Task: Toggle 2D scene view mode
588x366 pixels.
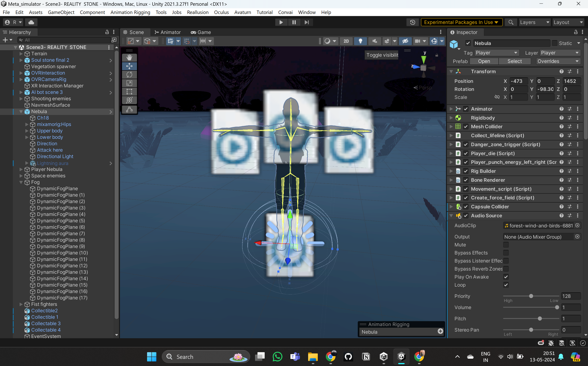Action: (x=346, y=41)
